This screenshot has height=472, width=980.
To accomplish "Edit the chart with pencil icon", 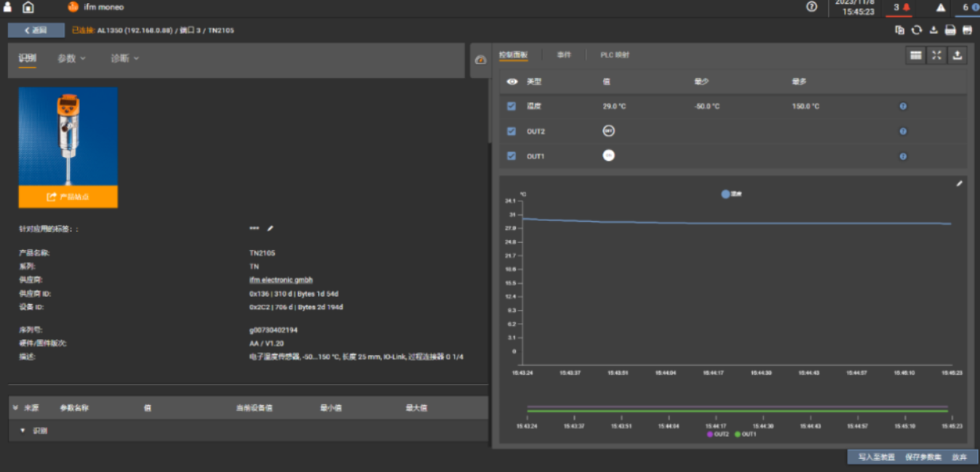I will pyautogui.click(x=959, y=184).
